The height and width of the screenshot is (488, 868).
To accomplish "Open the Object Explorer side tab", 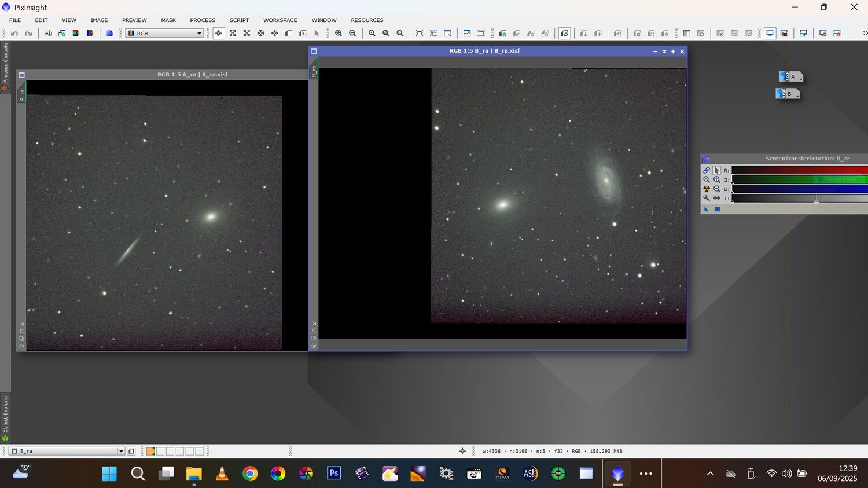I will (x=5, y=418).
